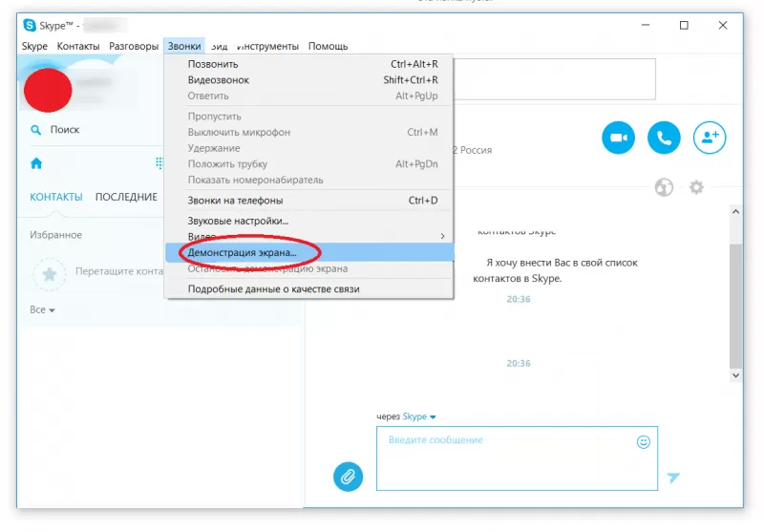Send the message with arrow icon

[673, 478]
